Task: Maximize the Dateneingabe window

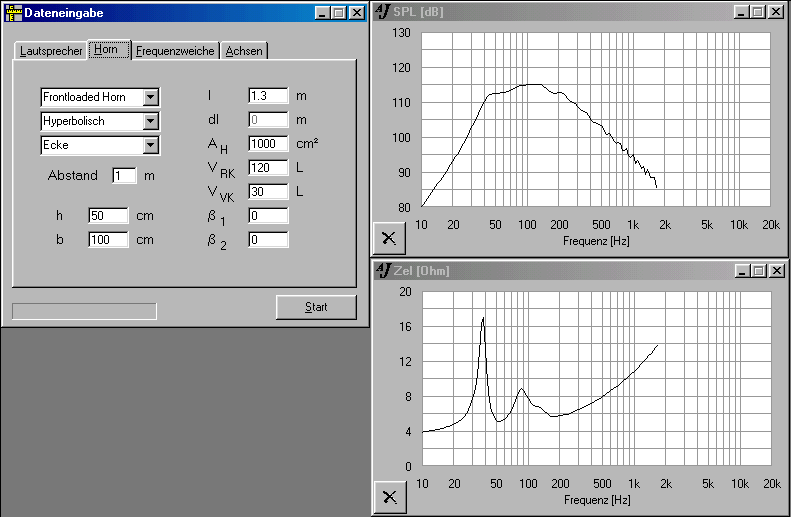Action: (x=339, y=13)
